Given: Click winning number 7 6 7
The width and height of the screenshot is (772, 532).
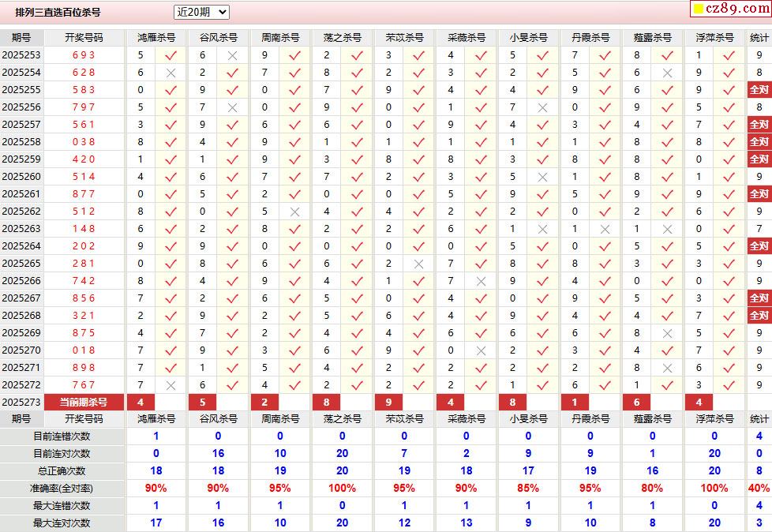Looking at the screenshot, I should click(x=84, y=385).
